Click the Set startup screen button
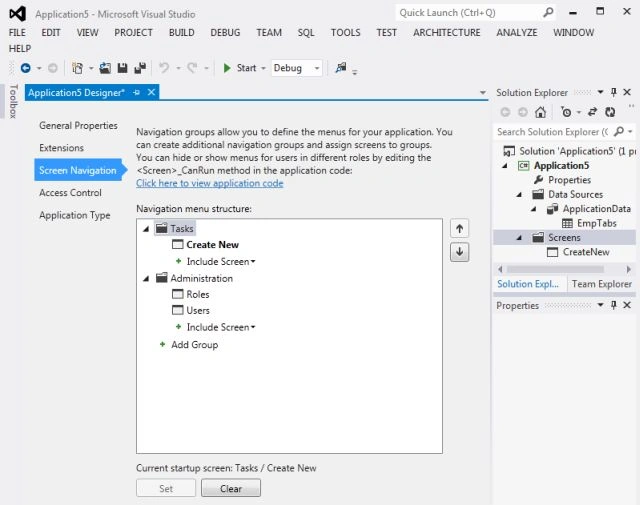The height and width of the screenshot is (505, 640). pos(166,488)
